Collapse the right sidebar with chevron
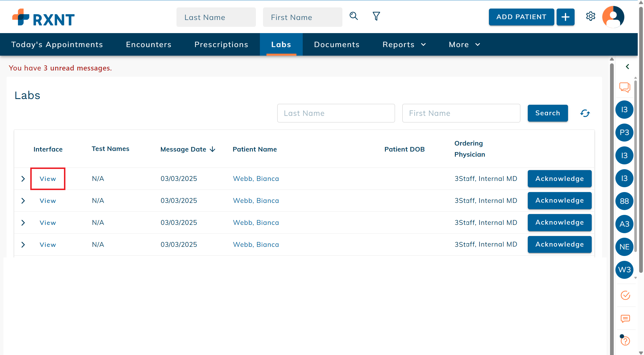The image size is (644, 355). click(x=627, y=67)
